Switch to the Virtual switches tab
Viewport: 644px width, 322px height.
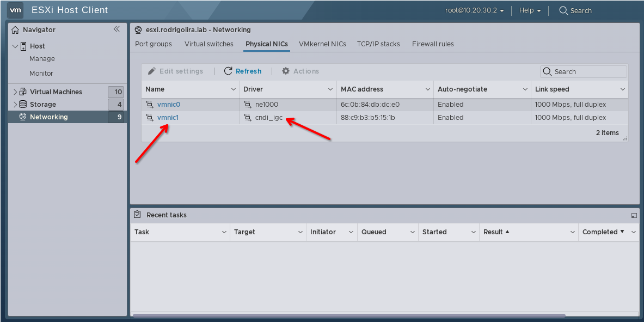(x=208, y=44)
